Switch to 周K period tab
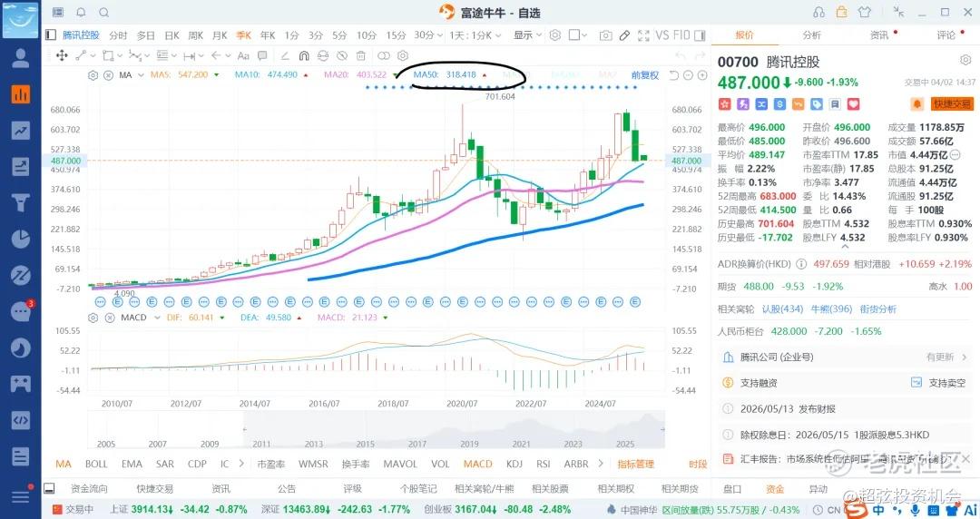Viewport: 980px width, 519px height. (x=196, y=35)
